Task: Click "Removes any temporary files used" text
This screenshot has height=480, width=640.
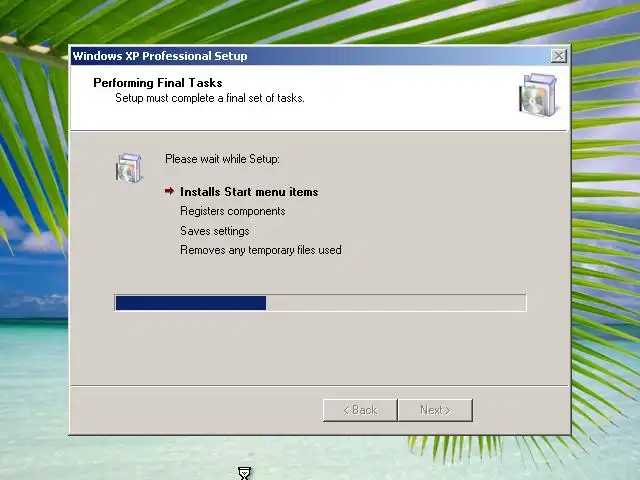Action: (261, 250)
